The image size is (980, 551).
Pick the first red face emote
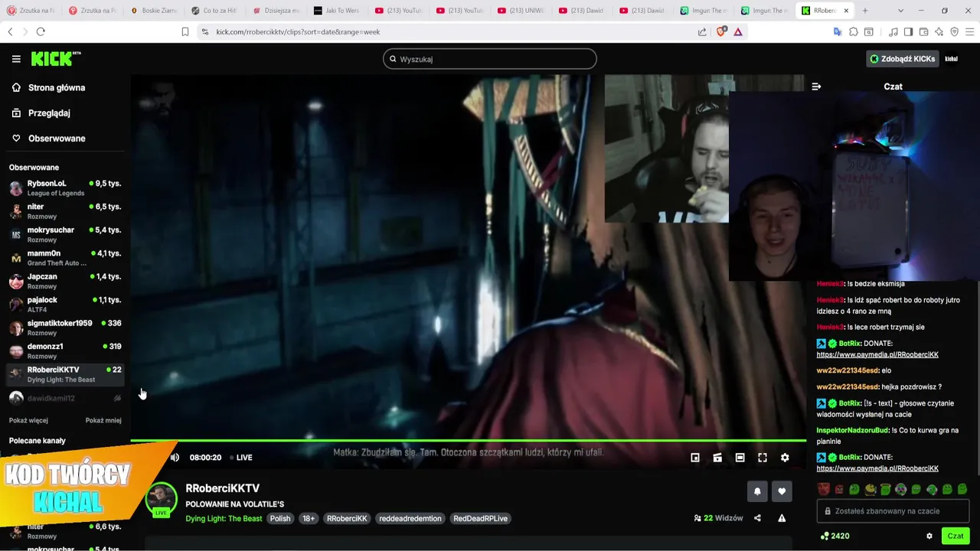click(823, 489)
